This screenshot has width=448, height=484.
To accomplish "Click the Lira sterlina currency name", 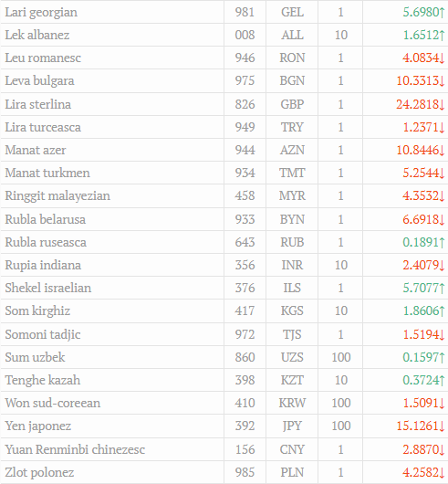I will point(38,104).
